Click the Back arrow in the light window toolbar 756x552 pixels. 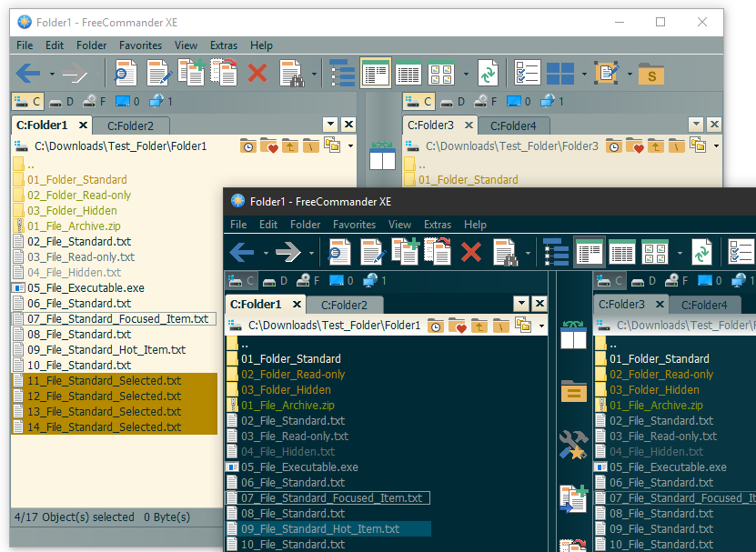pyautogui.click(x=28, y=73)
